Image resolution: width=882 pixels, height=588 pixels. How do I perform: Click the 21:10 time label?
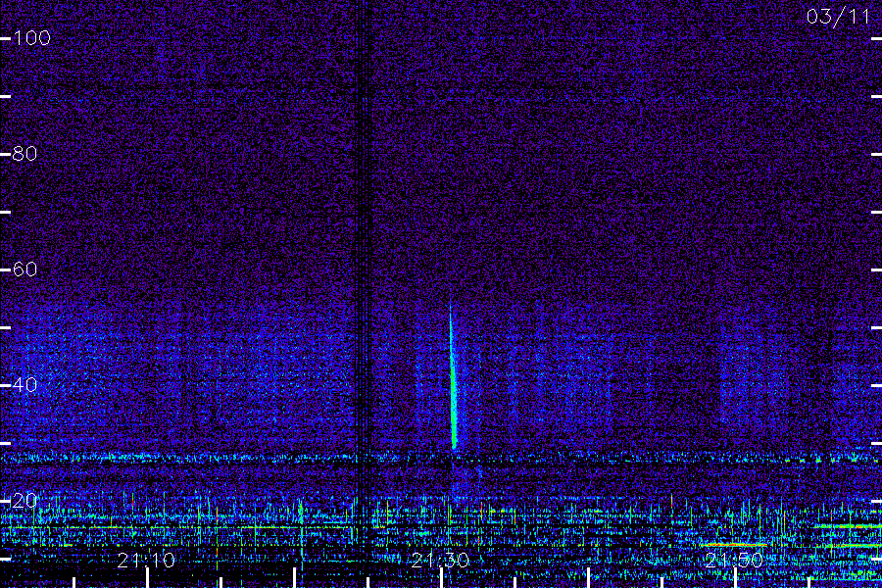[146, 561]
